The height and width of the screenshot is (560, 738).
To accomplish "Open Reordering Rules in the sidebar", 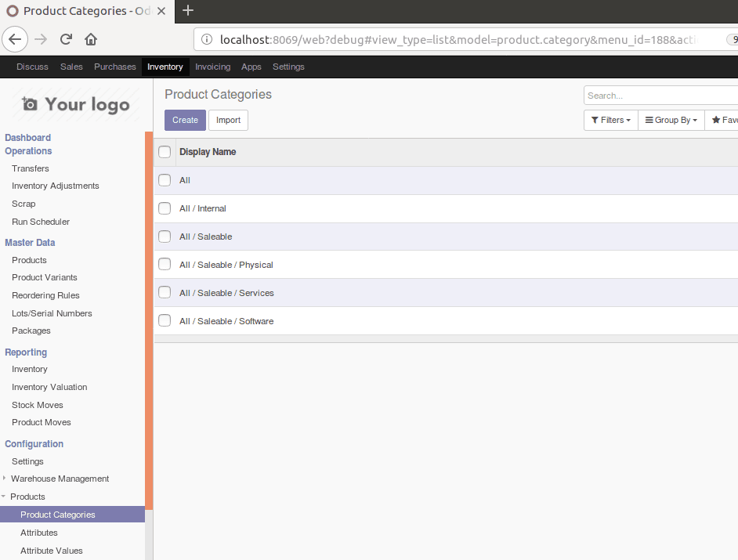I will [45, 295].
